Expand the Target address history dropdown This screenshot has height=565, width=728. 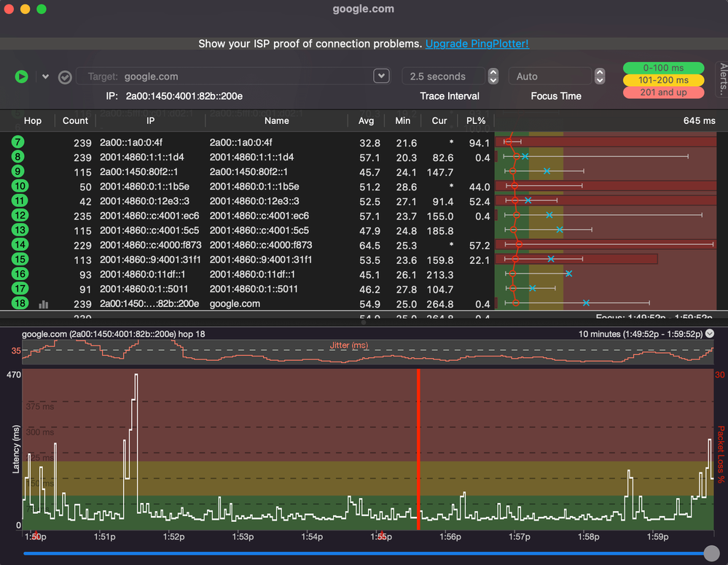pyautogui.click(x=381, y=77)
